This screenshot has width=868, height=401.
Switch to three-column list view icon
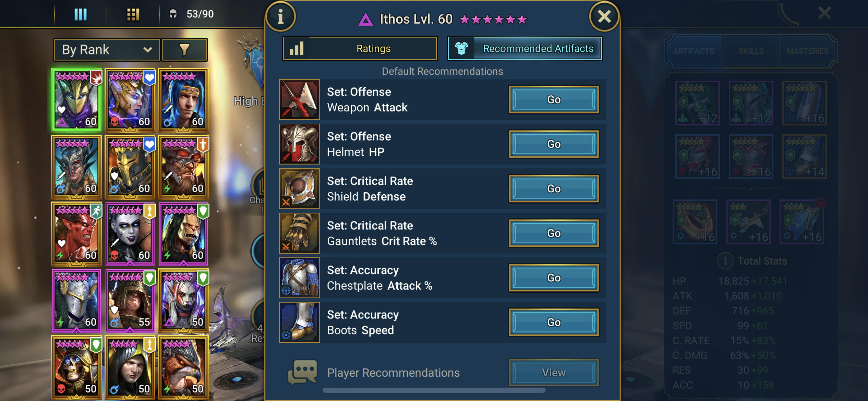tap(81, 14)
